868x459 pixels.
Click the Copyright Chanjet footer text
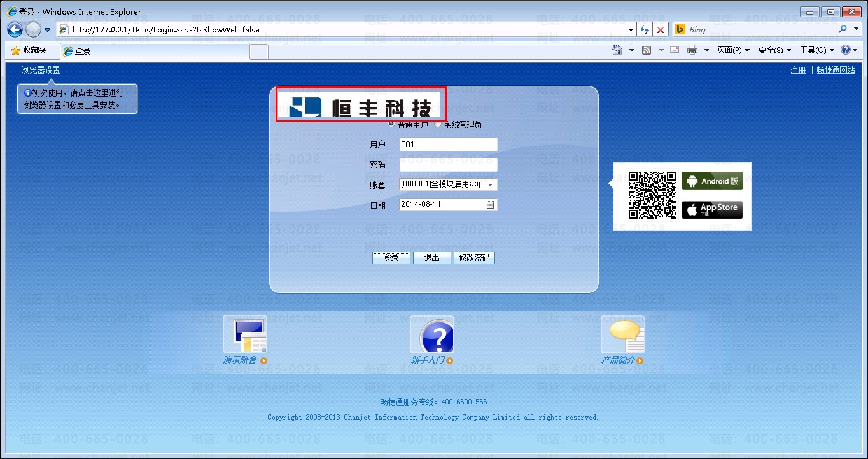point(433,418)
